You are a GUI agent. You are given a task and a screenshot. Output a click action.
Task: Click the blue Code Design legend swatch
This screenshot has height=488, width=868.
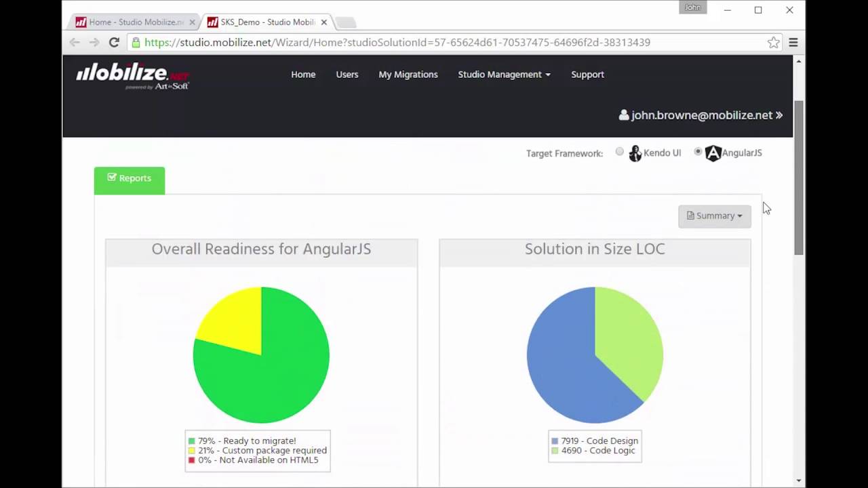coord(555,441)
